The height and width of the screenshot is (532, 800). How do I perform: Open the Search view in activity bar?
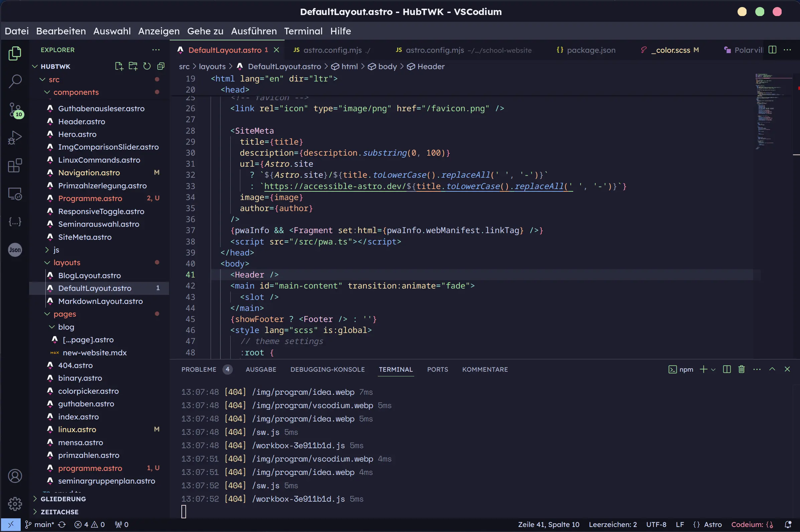tap(15, 81)
